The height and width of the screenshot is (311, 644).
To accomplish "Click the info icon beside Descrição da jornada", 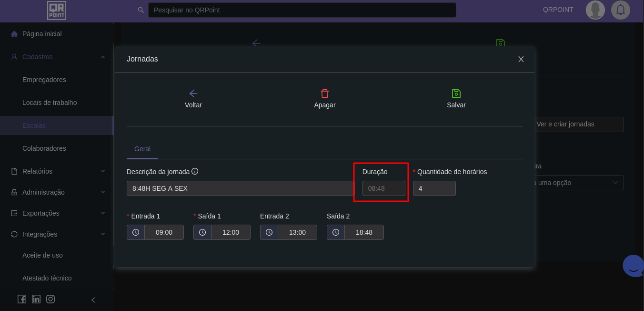I will point(195,171).
